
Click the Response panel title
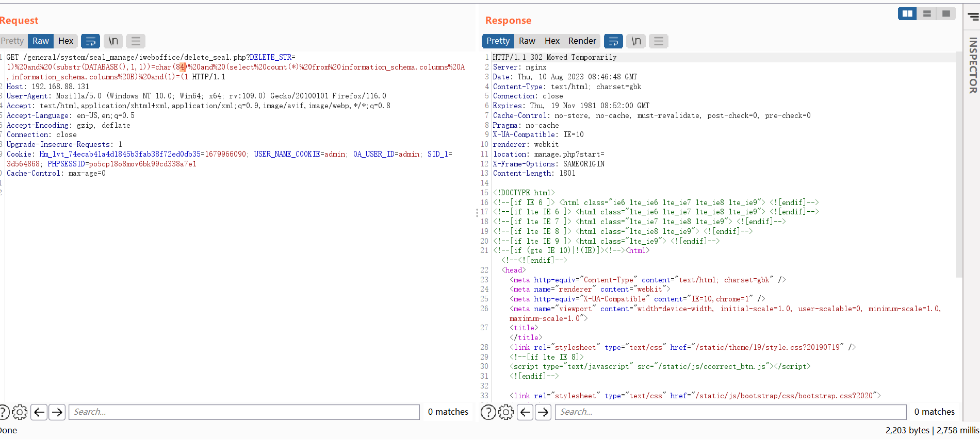click(x=508, y=20)
